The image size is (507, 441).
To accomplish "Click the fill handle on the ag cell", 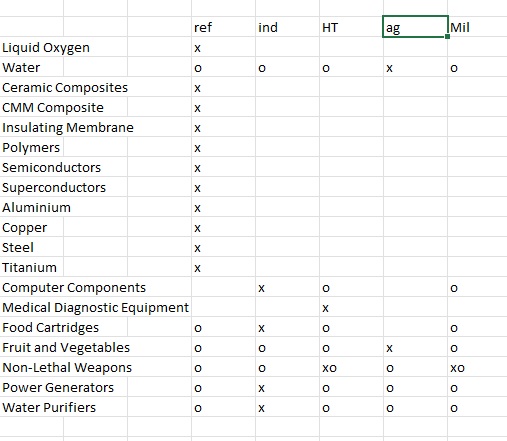I will [447, 36].
